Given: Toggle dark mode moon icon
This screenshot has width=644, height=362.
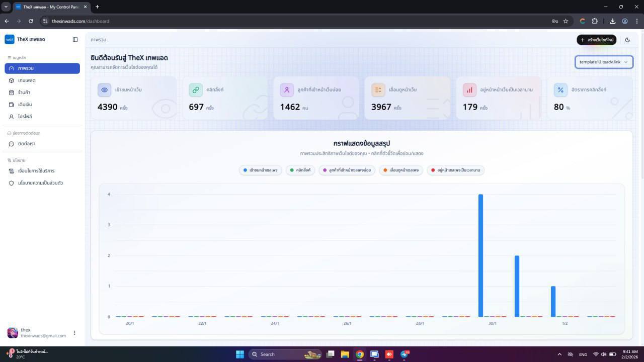Looking at the screenshot, I should tap(627, 40).
